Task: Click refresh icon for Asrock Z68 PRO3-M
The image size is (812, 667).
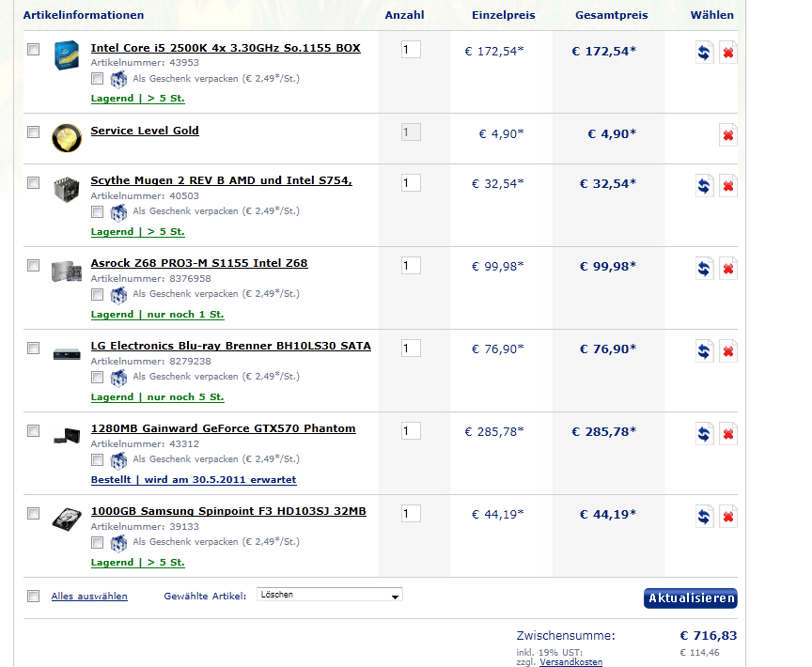Action: coord(704,269)
